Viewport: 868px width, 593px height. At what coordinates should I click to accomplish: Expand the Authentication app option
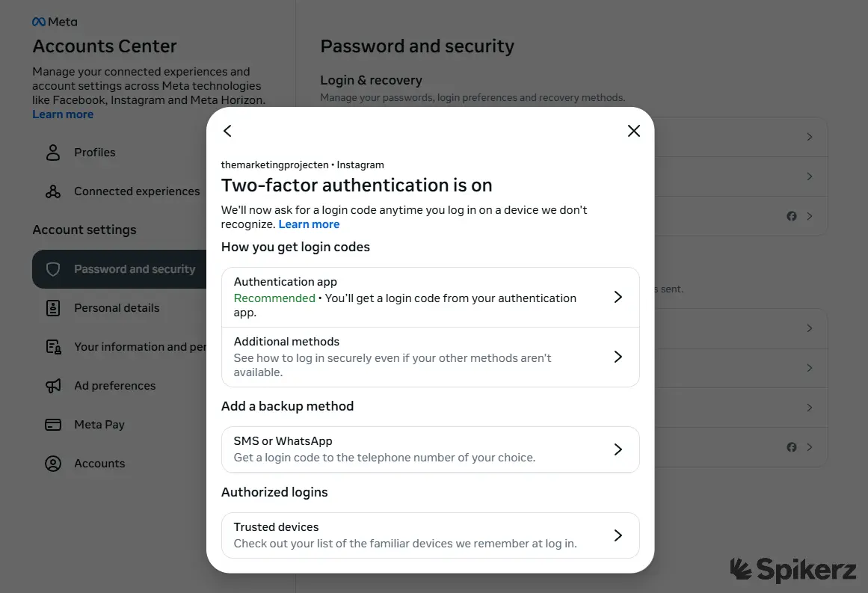[618, 297]
